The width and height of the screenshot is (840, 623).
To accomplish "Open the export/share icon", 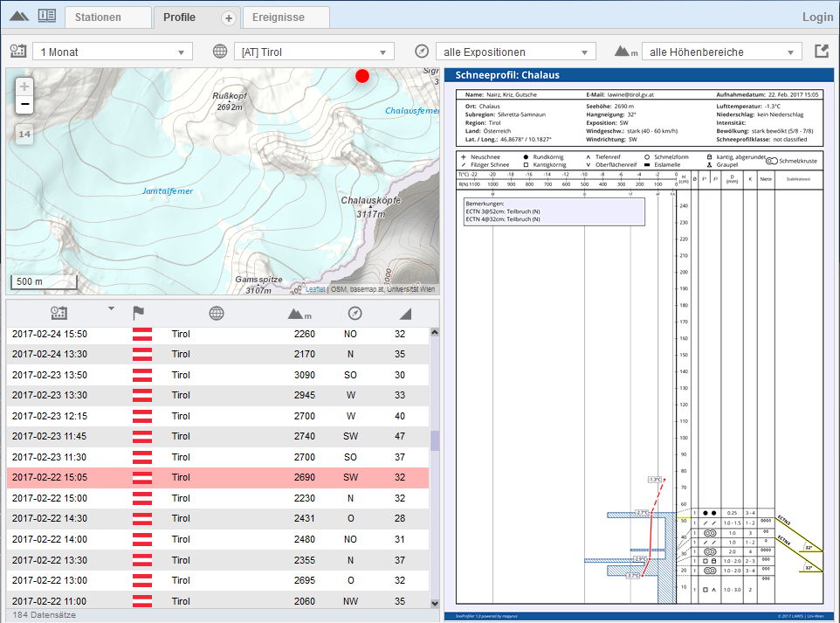I will click(822, 52).
